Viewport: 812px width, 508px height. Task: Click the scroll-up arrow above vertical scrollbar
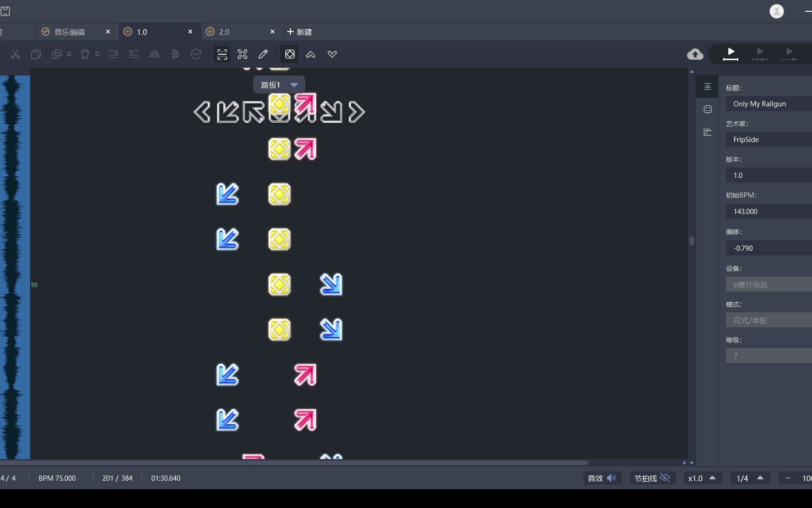tap(692, 71)
